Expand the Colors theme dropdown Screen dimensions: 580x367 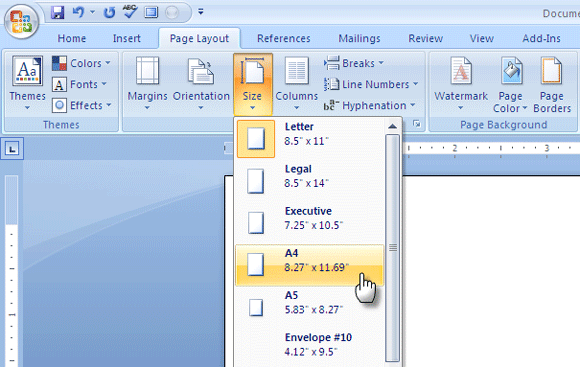point(81,63)
